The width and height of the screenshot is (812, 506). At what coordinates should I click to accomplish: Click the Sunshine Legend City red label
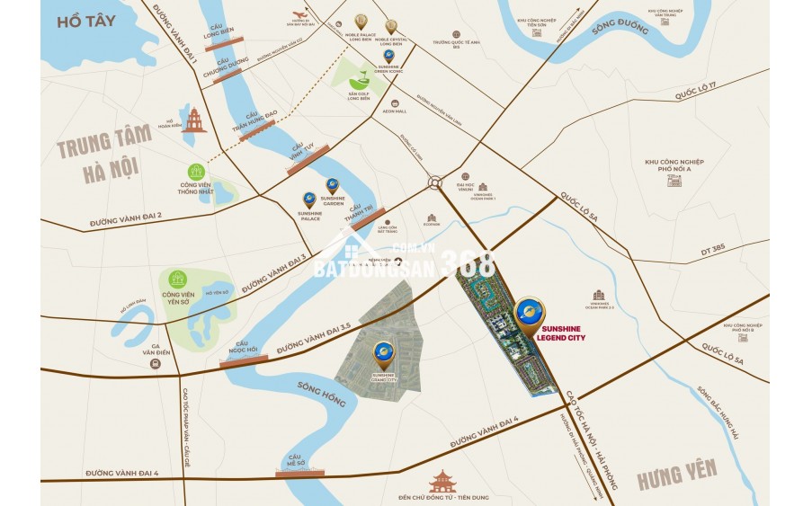pyautogui.click(x=561, y=333)
